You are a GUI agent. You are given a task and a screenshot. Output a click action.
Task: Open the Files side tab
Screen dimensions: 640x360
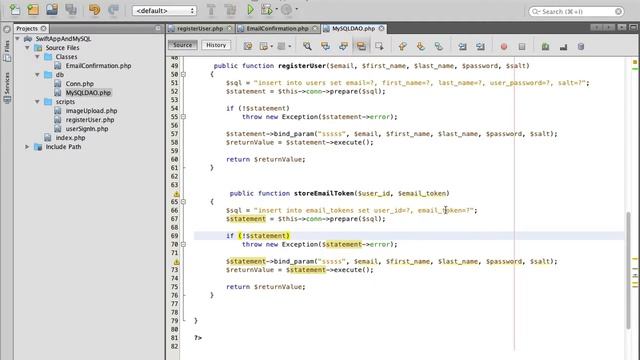(x=7, y=51)
